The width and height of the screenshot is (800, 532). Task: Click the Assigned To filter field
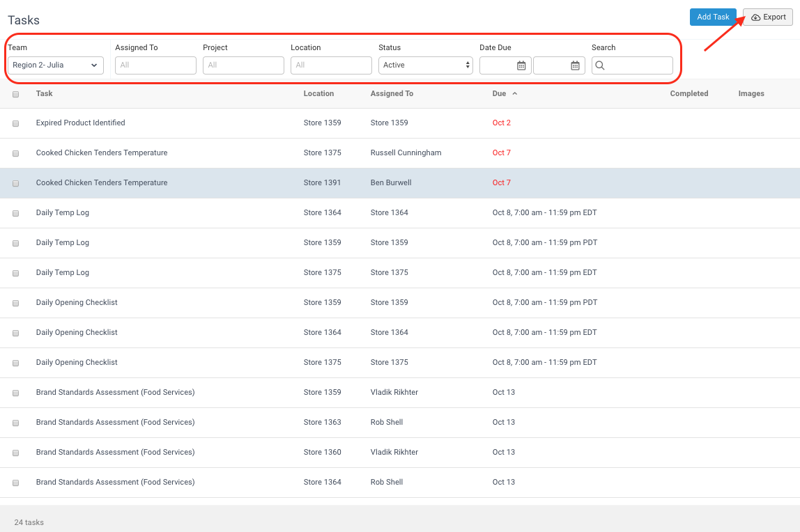155,65
